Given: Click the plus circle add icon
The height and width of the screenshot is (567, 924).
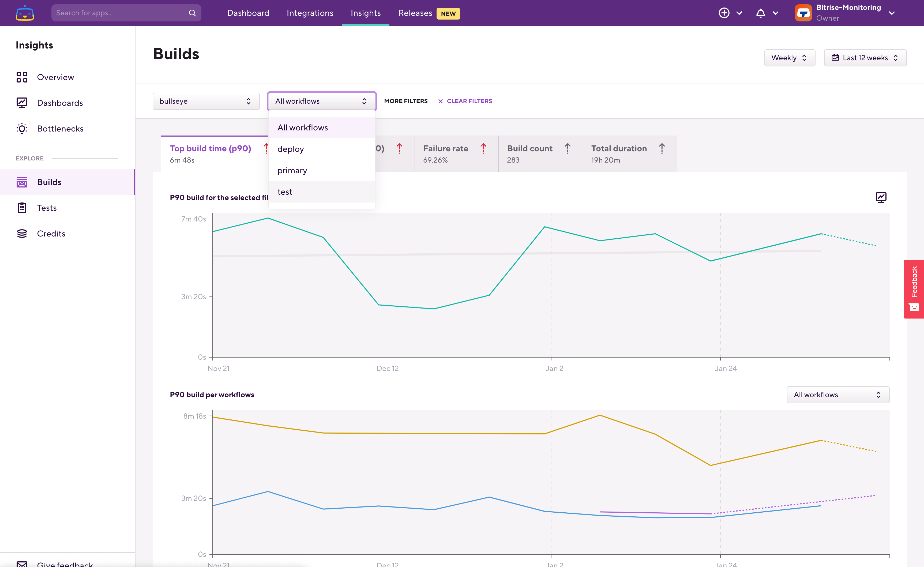Looking at the screenshot, I should coord(724,13).
